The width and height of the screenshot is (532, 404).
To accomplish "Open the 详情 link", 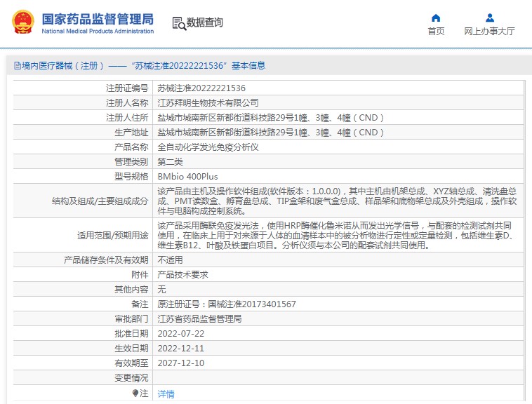I will (166, 394).
